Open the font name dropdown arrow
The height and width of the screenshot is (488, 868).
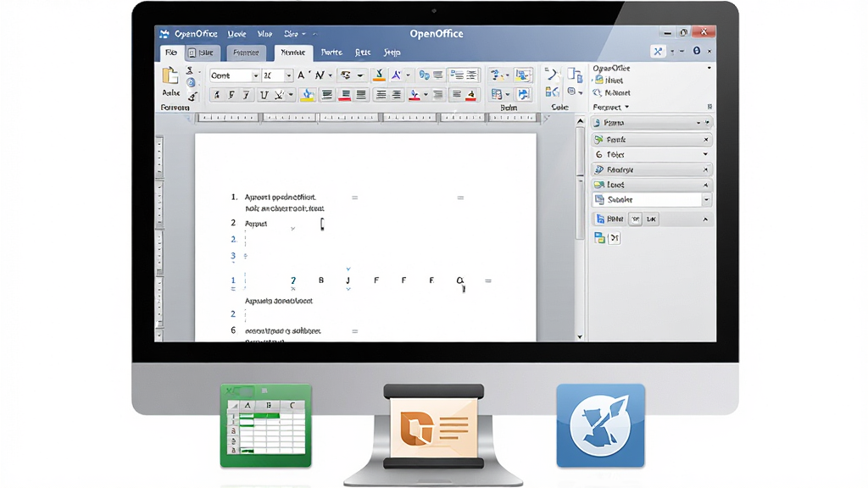[255, 75]
